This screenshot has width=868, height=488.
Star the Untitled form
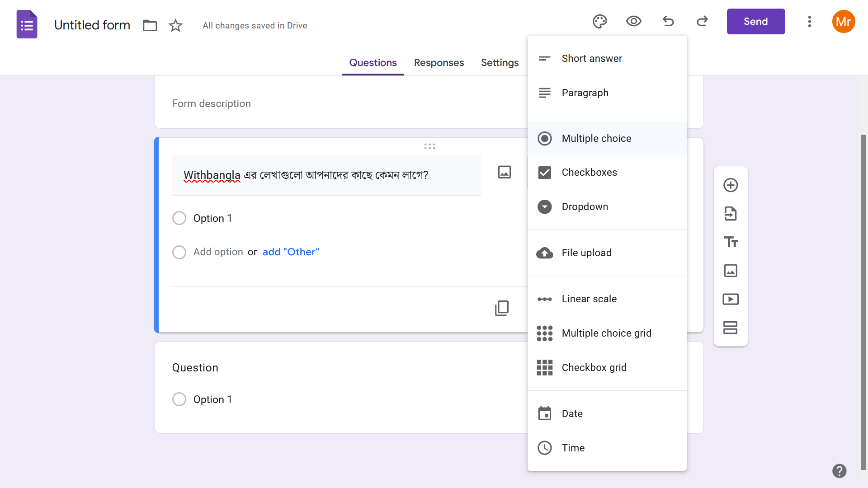pyautogui.click(x=175, y=25)
